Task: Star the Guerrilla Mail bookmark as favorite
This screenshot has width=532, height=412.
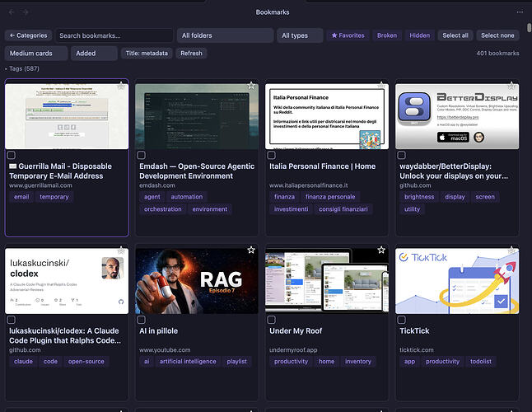Action: pos(121,86)
